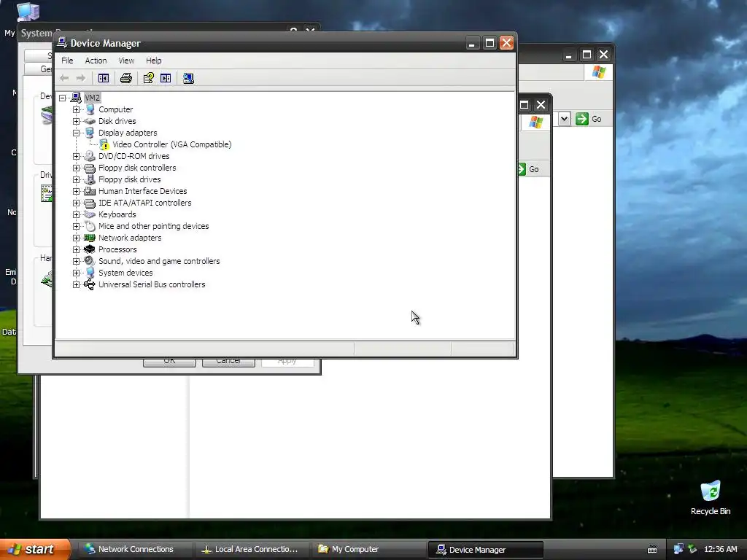Screen dimensions: 747x560
Task: Click the Processors chip icon
Action: click(90, 249)
